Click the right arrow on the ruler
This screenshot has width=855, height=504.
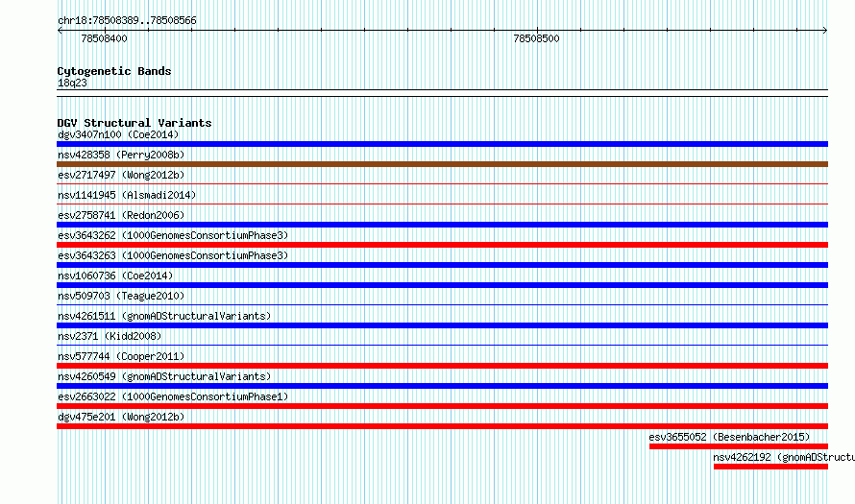coord(825,31)
